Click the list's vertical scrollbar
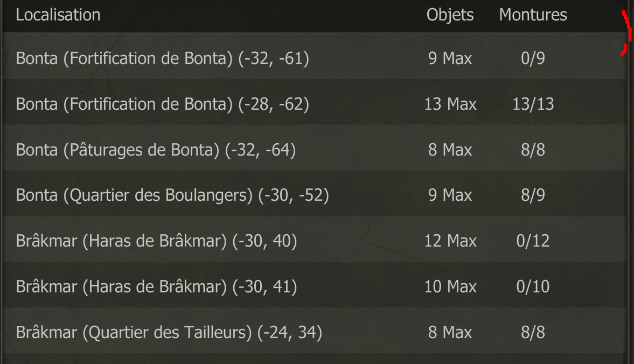634x364 pixels. [x=630, y=182]
